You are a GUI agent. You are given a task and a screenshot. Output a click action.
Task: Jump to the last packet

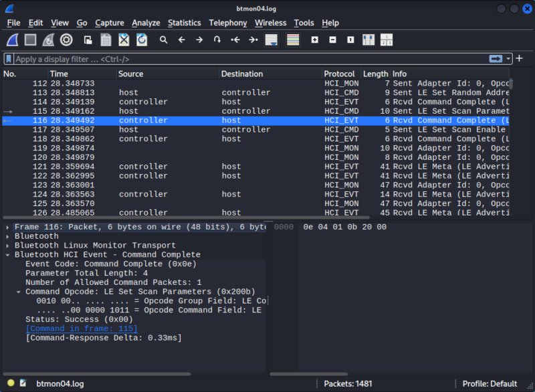pyautogui.click(x=253, y=40)
